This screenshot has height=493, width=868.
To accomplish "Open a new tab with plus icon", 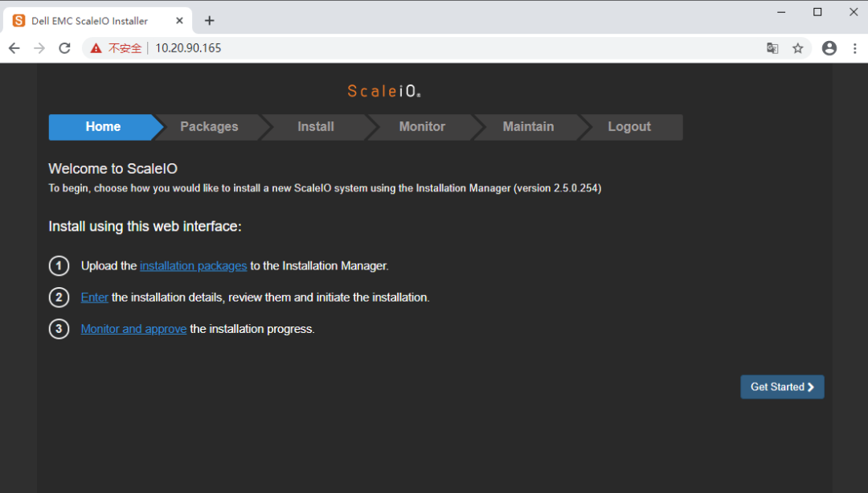I will click(x=210, y=21).
